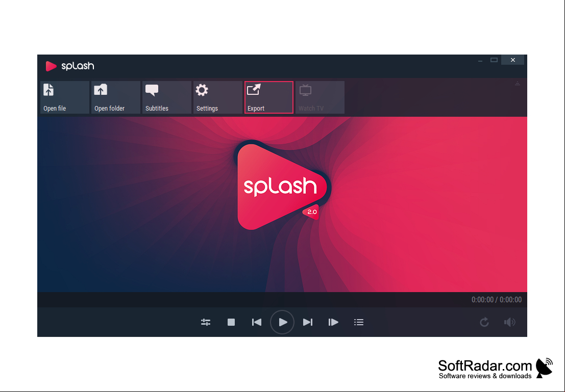
Task: Click the Splash logo in title bar
Action: [x=70, y=66]
